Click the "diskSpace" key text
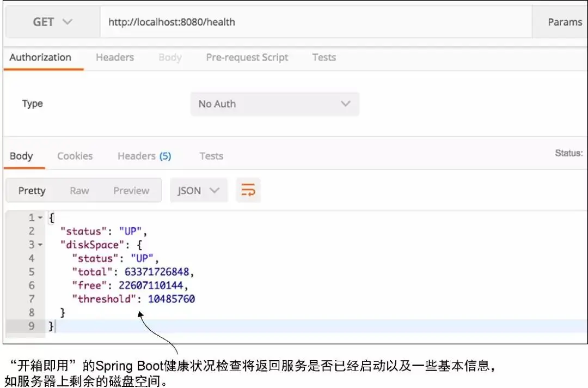Screen dimensions: 588x388 [x=92, y=245]
